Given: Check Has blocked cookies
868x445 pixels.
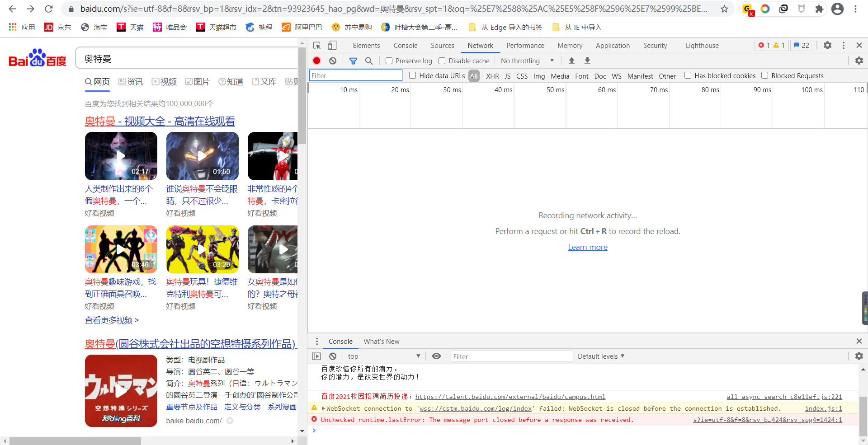Looking at the screenshot, I should 688,75.
